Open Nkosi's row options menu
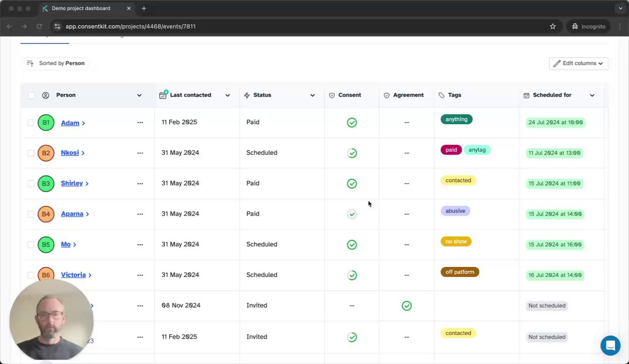Image resolution: width=629 pixels, height=364 pixels. [x=140, y=153]
